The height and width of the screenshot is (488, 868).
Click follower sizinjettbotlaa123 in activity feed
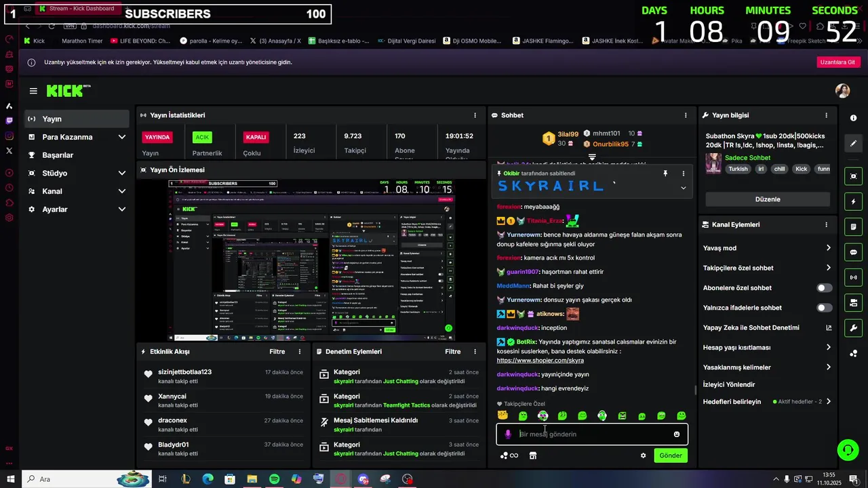click(x=184, y=372)
